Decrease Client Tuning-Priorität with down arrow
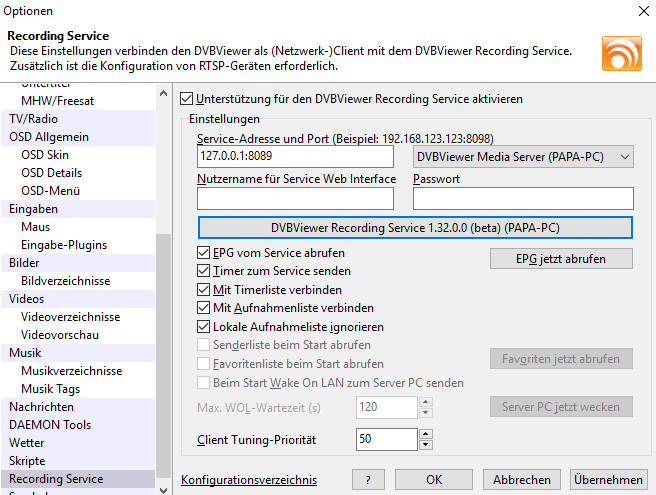The width and height of the screenshot is (656, 495). coord(425,444)
